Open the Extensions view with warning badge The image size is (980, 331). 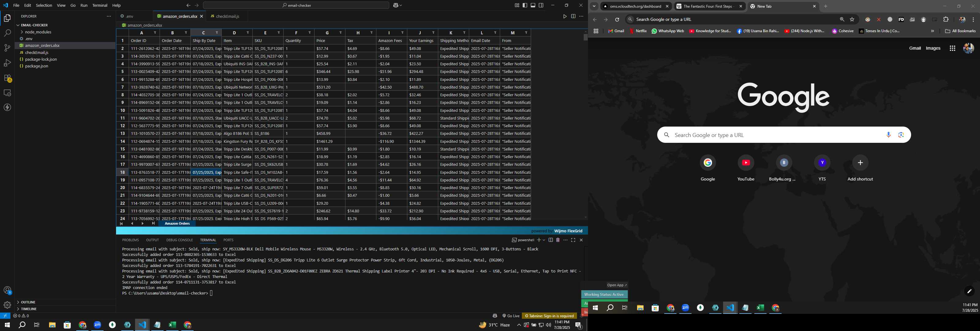pos(7,78)
